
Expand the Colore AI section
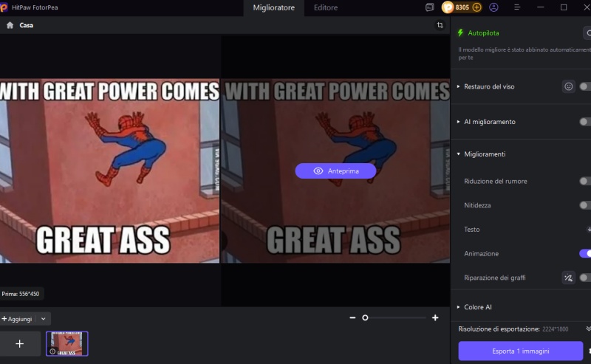coord(458,307)
